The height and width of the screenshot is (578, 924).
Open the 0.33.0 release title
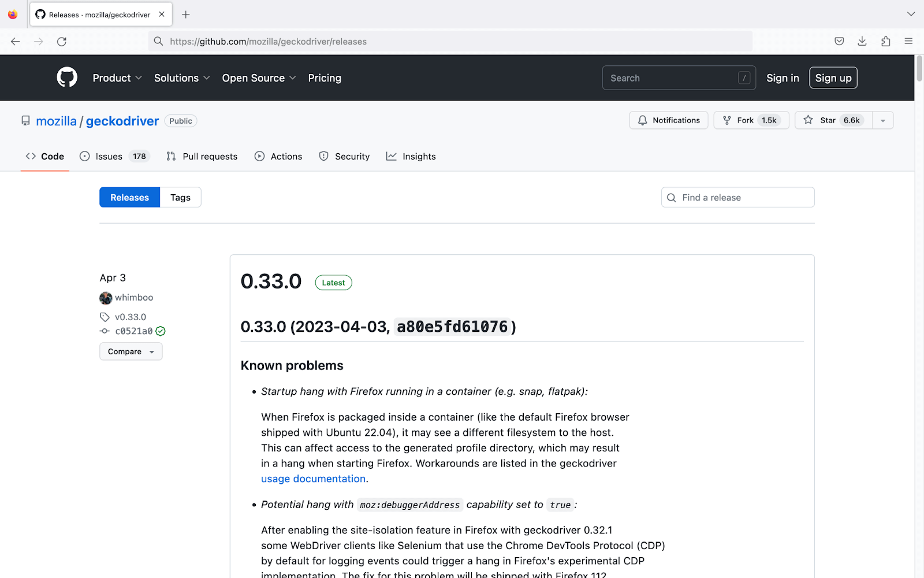click(x=271, y=281)
